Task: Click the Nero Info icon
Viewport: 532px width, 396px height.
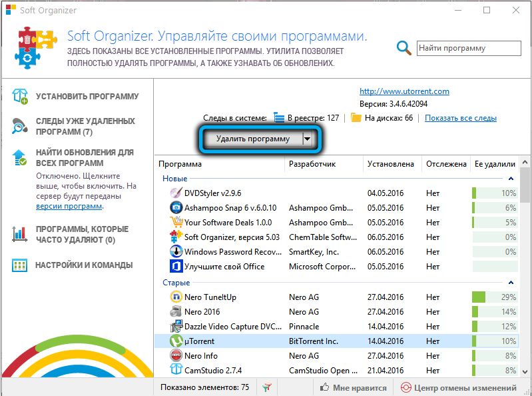Action: tap(176, 356)
